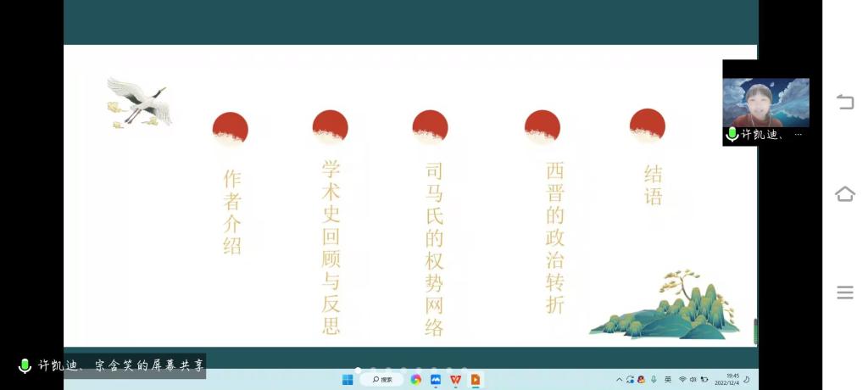Viewport: 868px width, 390px height.
Task: Open the Wi-Fi network tray icon
Action: (x=682, y=380)
